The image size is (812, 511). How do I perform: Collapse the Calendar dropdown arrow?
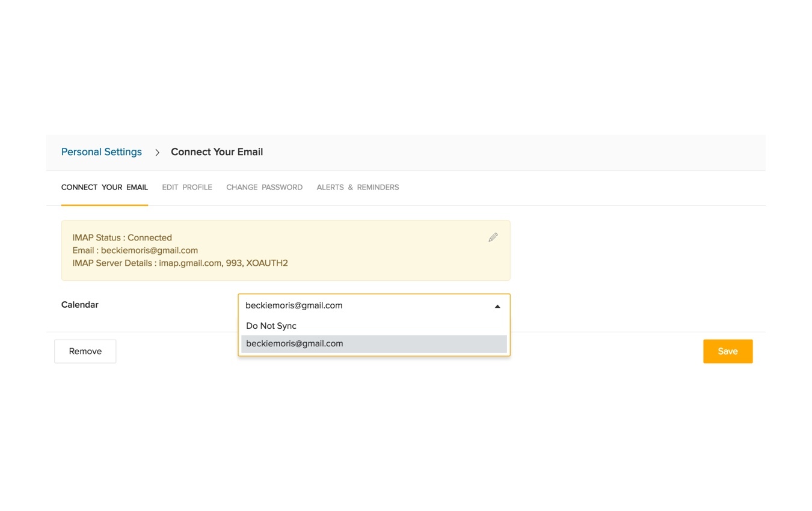(497, 305)
